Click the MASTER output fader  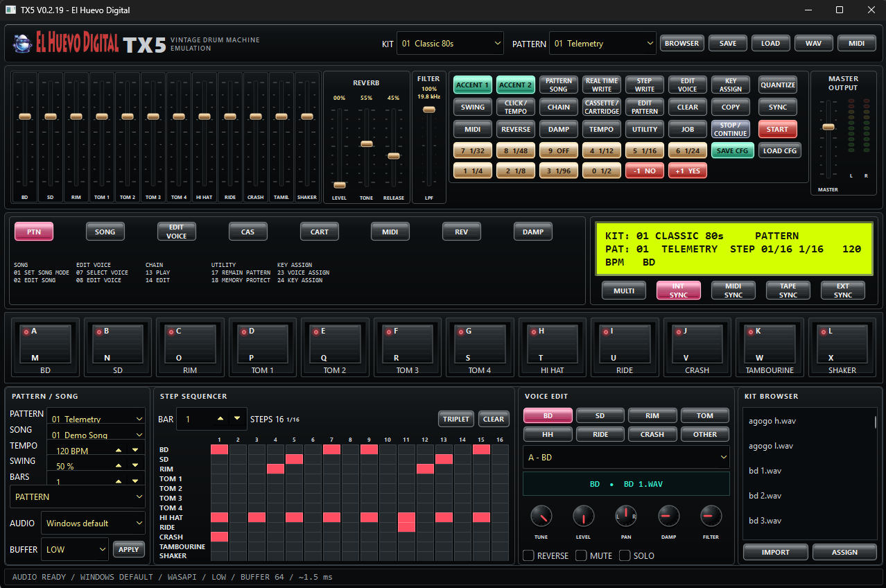pos(828,127)
